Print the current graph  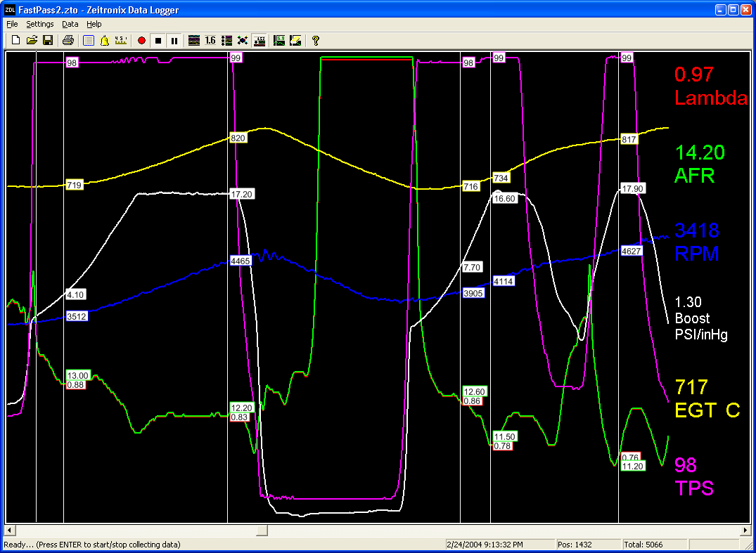point(68,41)
